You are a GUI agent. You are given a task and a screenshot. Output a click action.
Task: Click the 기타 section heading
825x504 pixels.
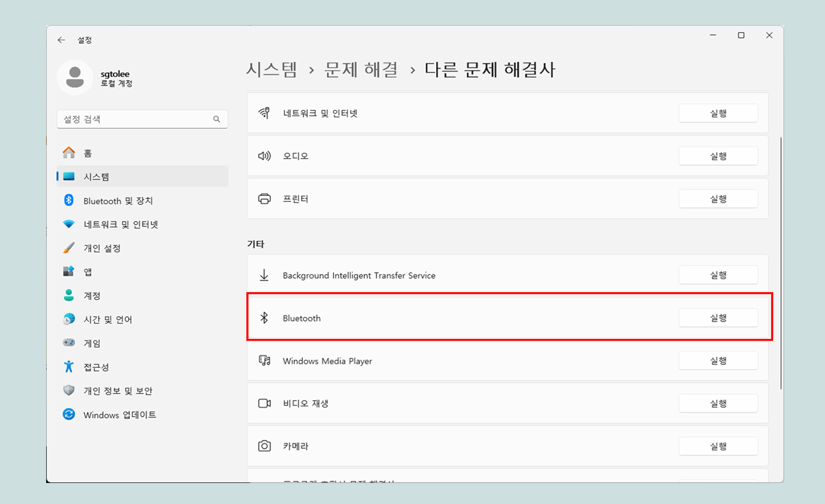[x=256, y=244]
